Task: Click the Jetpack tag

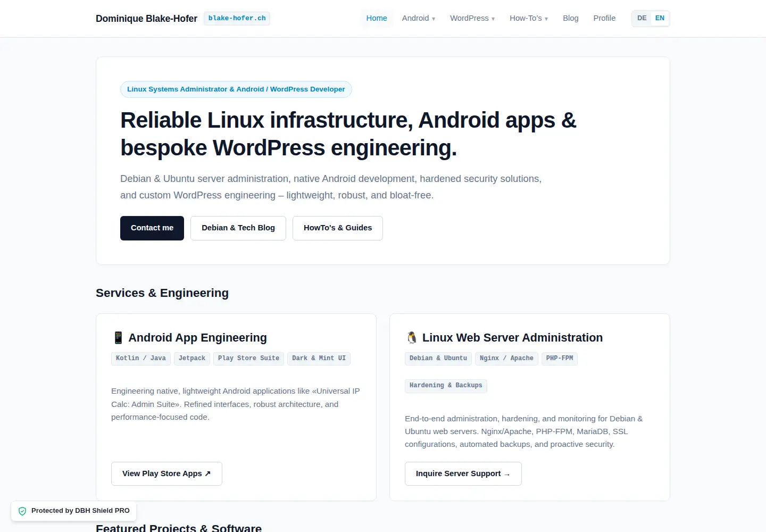Action: 192,359
